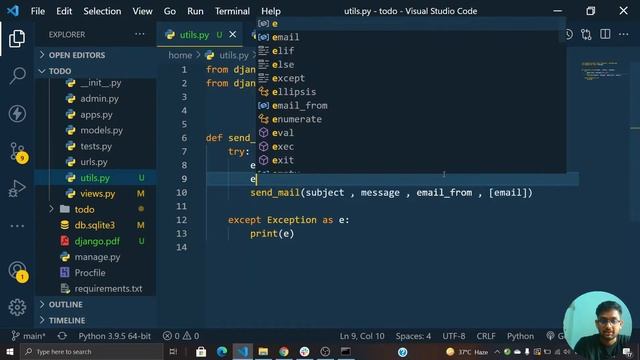Open Explorer views and more actions

point(140,34)
